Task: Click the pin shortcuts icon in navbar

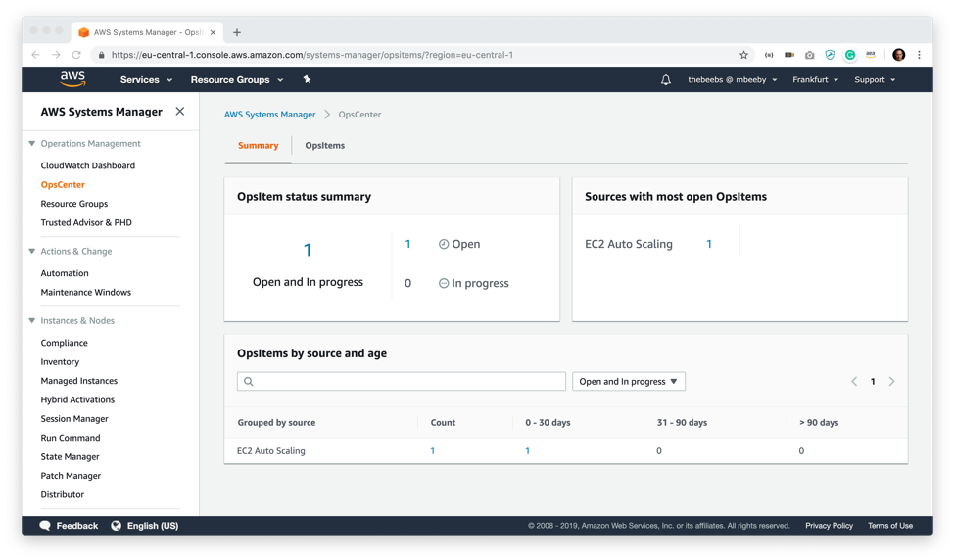Action: [307, 79]
